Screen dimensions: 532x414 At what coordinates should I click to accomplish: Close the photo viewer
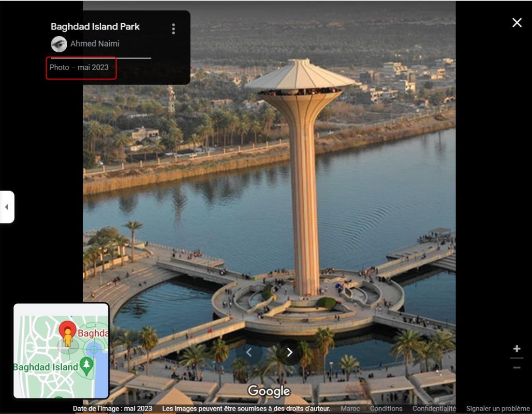(x=517, y=23)
